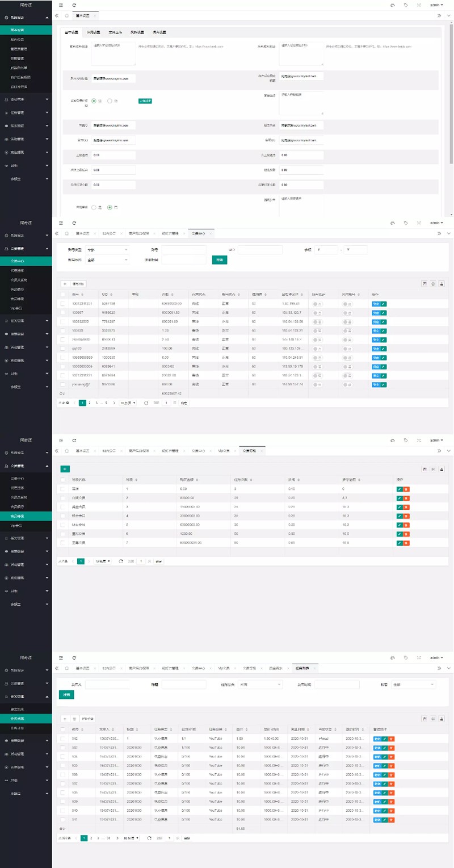Viewport: 454px width, 868px height.
Task: Click the home icon left of the lone 基本设置 tab
Action: 67,16
